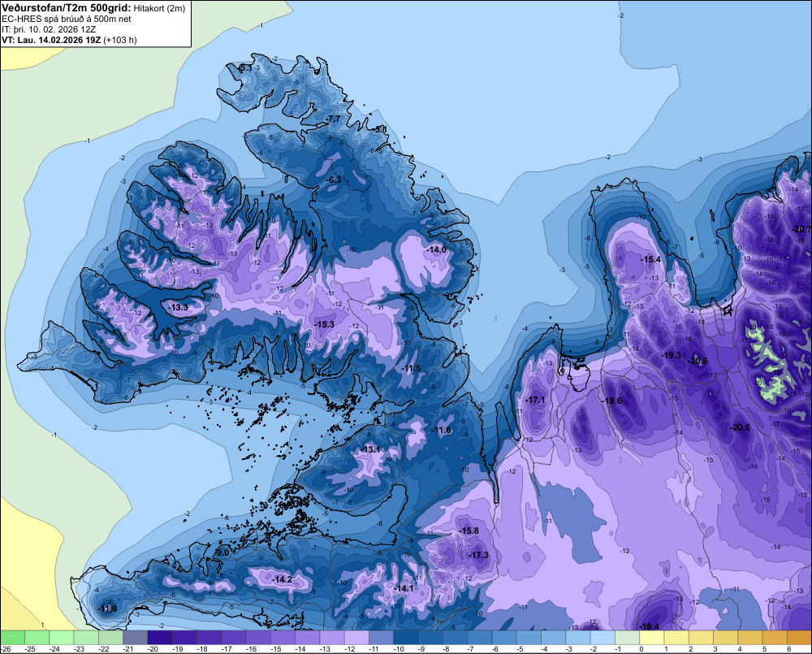Viewport: 812px width, 654px height.
Task: Click the -13.1 temperature value on map
Action: coord(371,449)
